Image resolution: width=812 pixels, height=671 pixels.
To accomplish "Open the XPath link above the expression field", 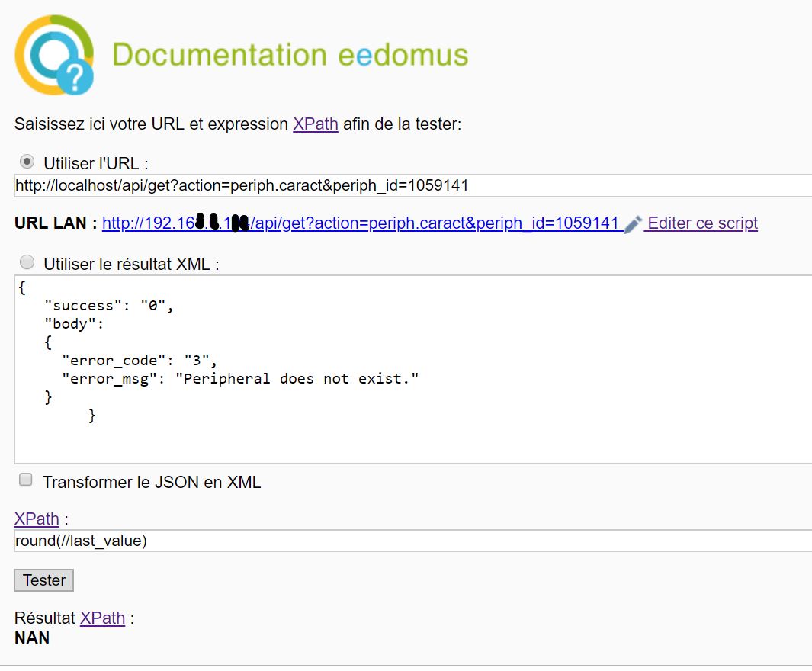I will click(37, 518).
